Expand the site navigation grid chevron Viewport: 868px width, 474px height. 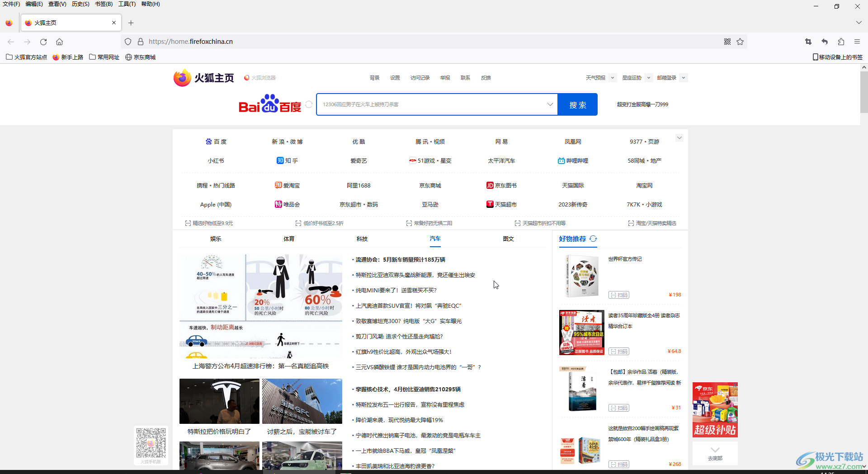(x=679, y=138)
